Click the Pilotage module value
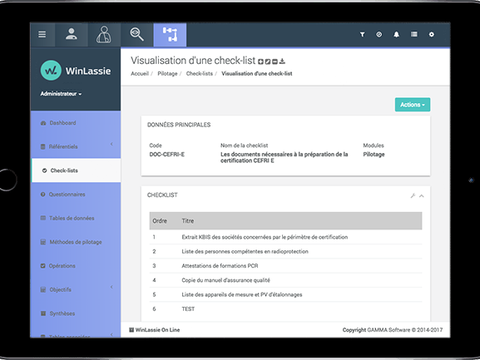 [374, 154]
